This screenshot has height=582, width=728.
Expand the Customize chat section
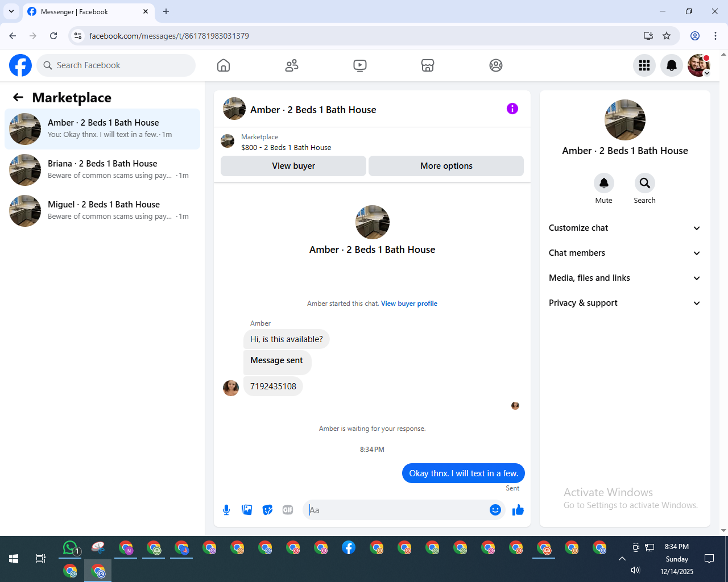(x=624, y=228)
